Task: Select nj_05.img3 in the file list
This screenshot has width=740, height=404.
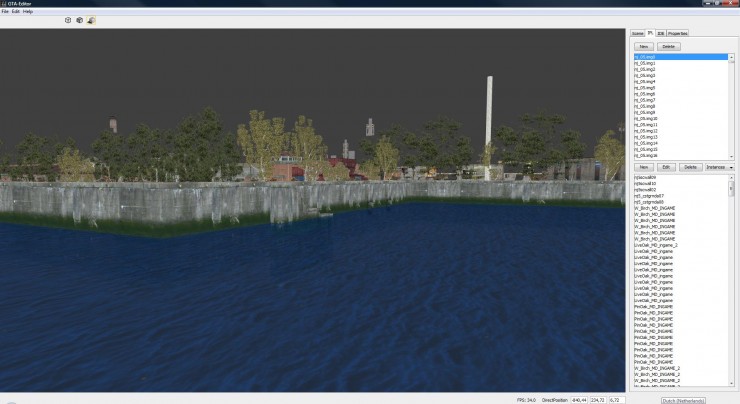Action: pyautogui.click(x=681, y=75)
